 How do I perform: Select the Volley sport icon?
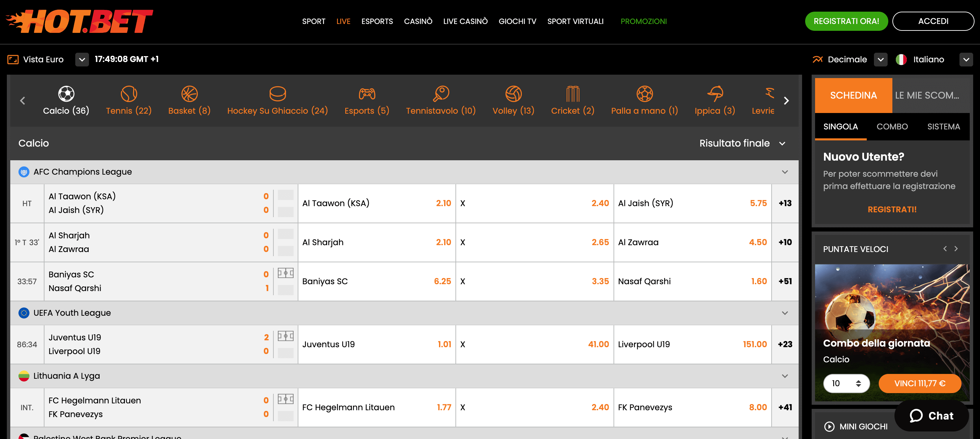coord(513,95)
